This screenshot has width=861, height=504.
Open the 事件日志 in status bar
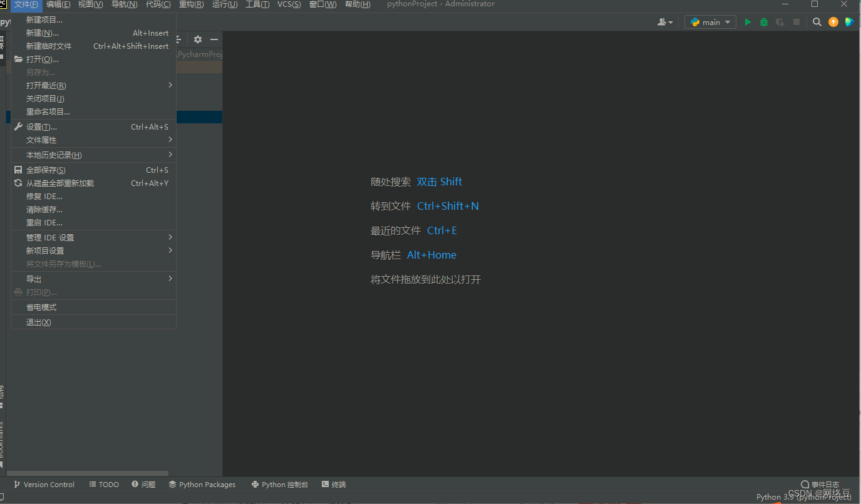820,485
